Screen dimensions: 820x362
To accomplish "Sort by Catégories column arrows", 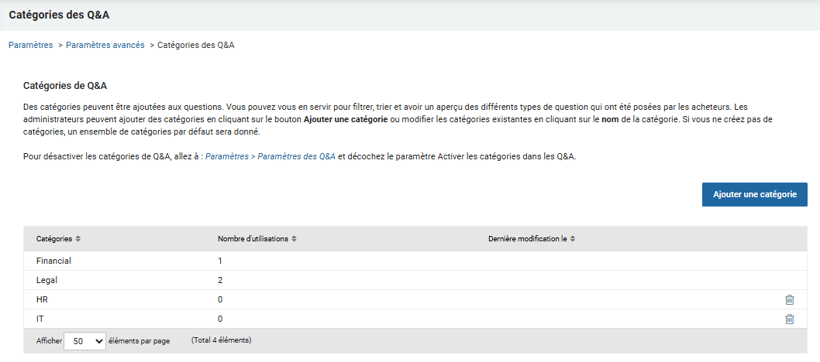I will (78, 239).
